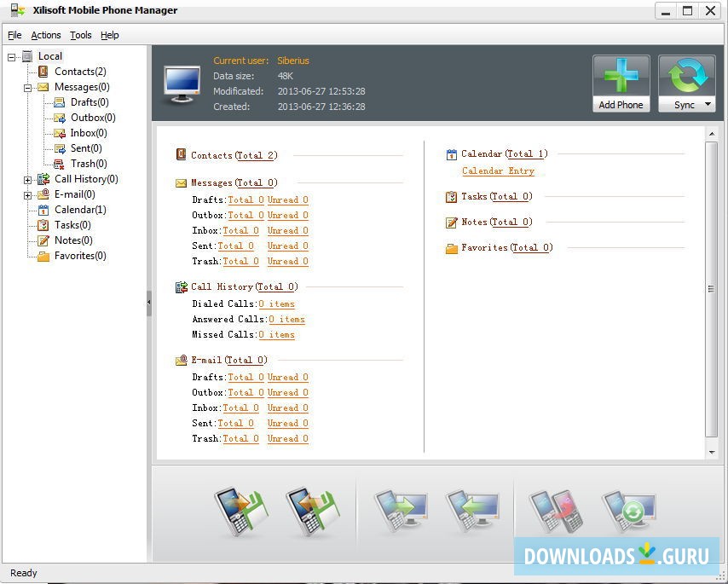This screenshot has width=728, height=584.
Task: Open the Help menu
Action: [110, 35]
